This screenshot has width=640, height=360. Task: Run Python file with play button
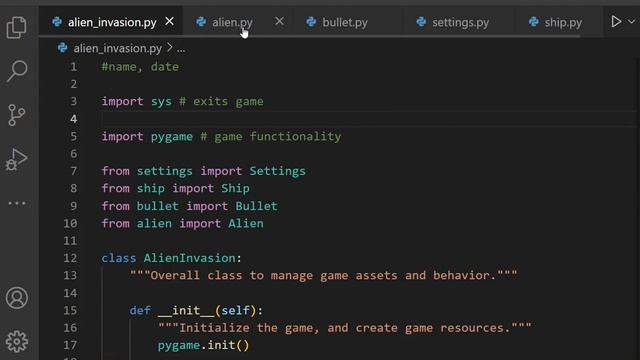pos(616,21)
